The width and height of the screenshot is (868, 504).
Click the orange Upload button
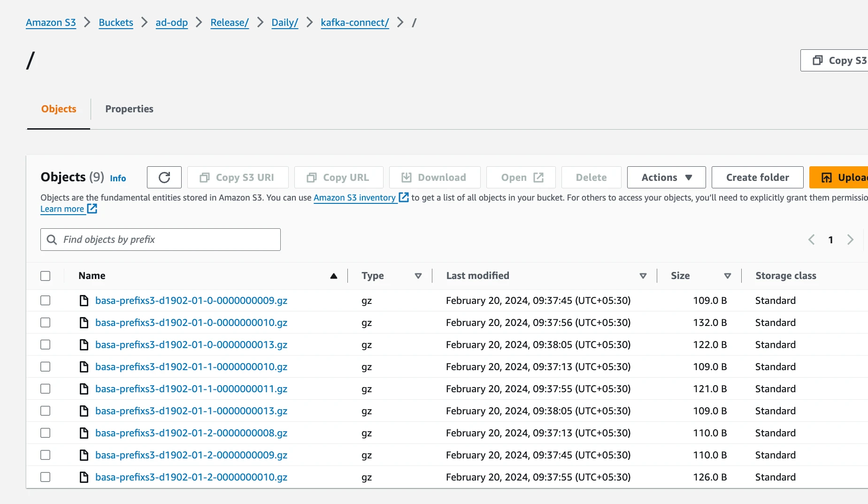(x=838, y=178)
